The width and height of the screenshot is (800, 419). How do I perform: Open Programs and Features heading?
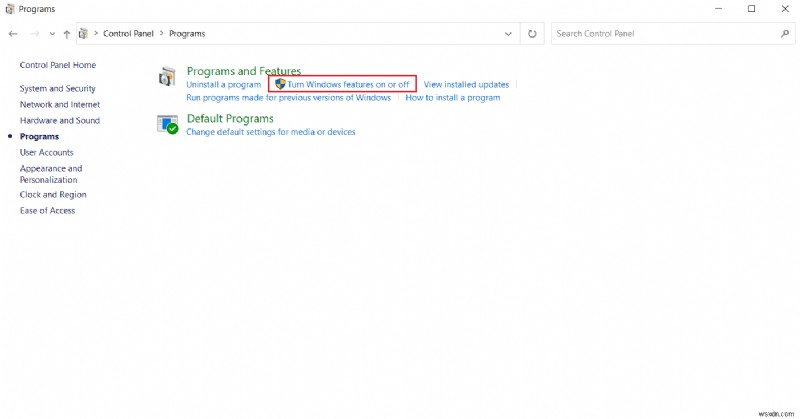[243, 71]
